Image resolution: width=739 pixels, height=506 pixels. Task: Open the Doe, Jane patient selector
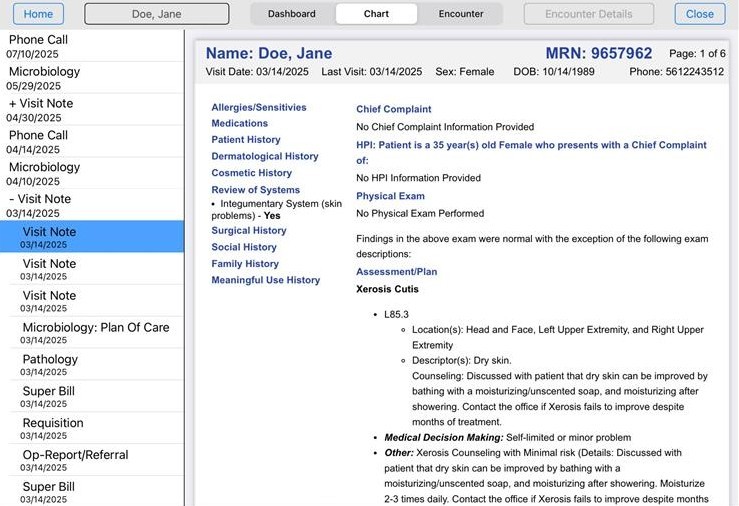157,14
